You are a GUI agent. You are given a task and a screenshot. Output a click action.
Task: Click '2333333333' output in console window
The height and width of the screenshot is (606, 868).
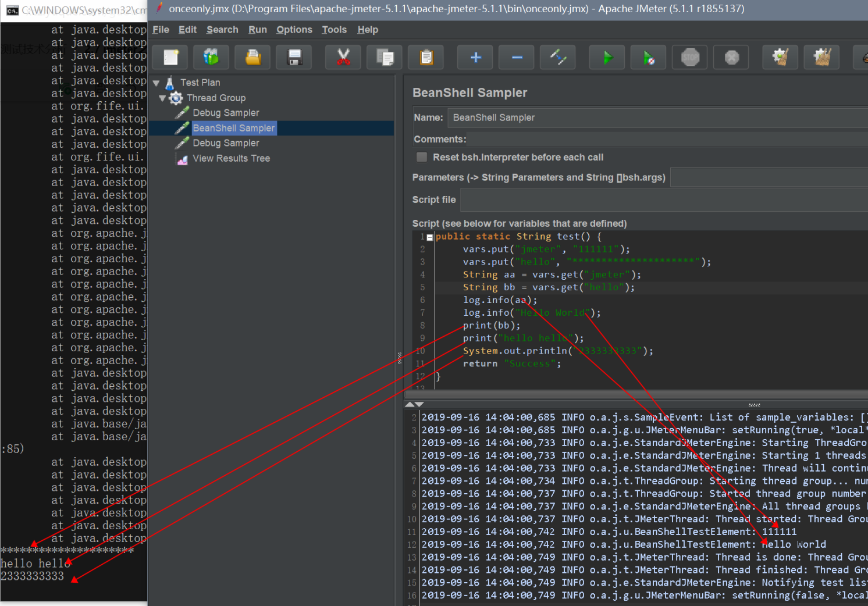click(32, 576)
